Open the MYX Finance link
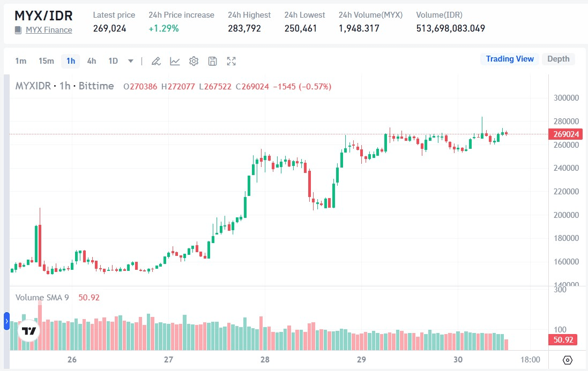The image size is (588, 371). coord(49,30)
